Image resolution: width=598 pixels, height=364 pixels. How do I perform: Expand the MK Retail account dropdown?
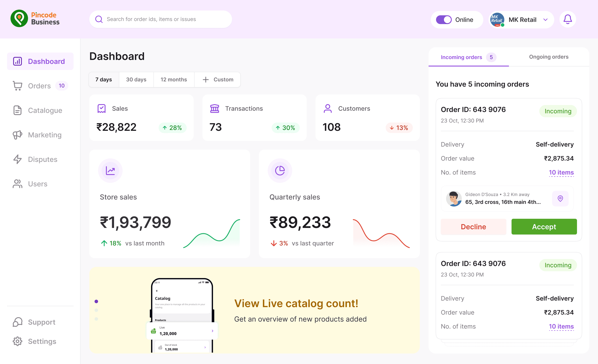(545, 20)
